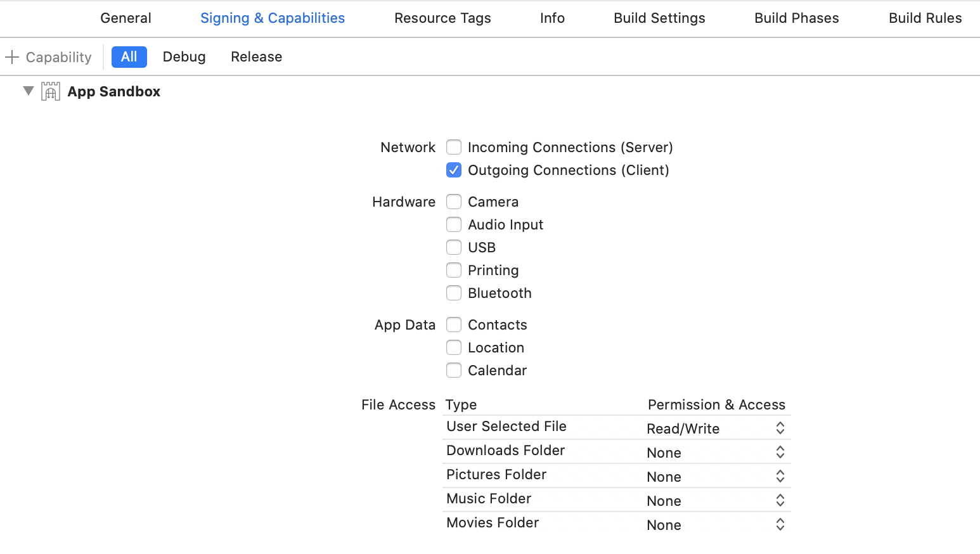Select the Release configuration filter
The height and width of the screenshot is (554, 980).
257,57
